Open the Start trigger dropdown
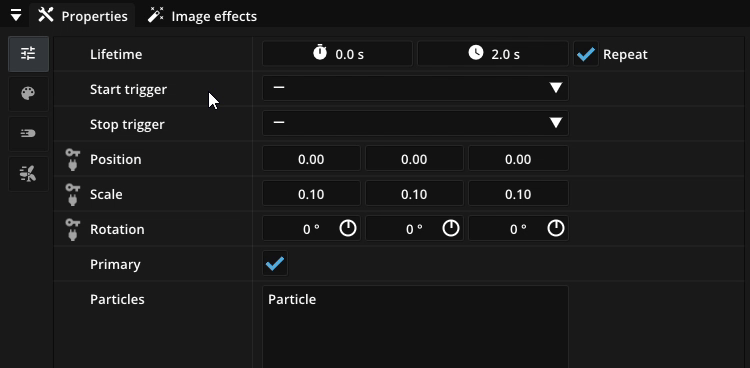 click(415, 89)
